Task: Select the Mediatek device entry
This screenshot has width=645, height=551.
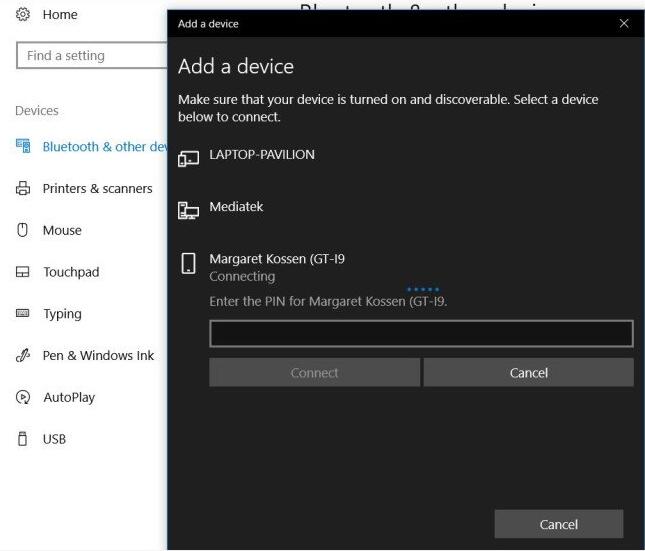Action: point(236,207)
